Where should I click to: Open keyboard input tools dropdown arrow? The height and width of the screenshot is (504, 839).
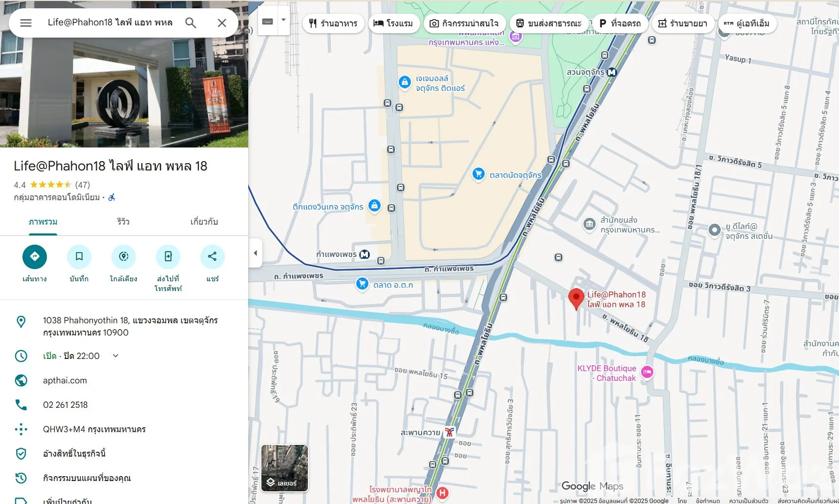[283, 21]
